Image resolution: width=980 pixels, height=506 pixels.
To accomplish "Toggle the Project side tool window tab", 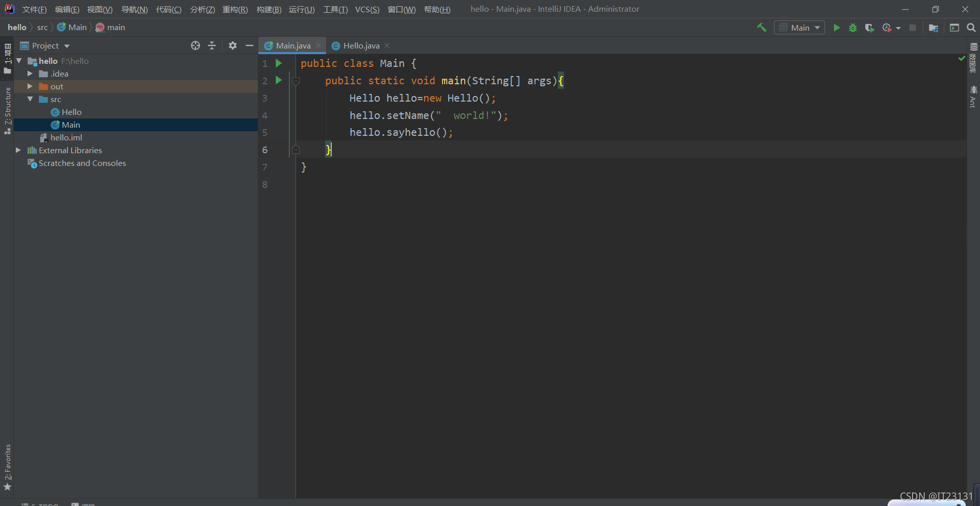I will (7, 58).
